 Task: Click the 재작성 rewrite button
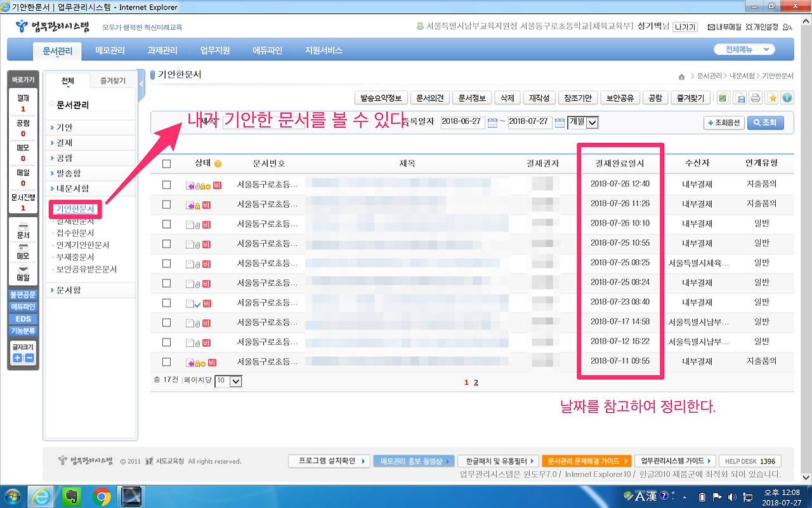(x=539, y=98)
